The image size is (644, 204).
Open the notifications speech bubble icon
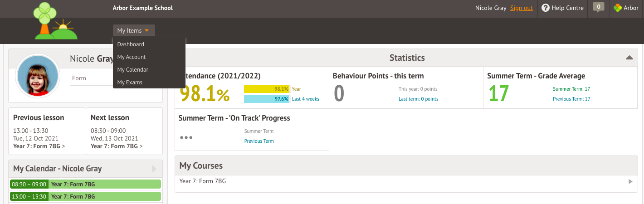(599, 7)
